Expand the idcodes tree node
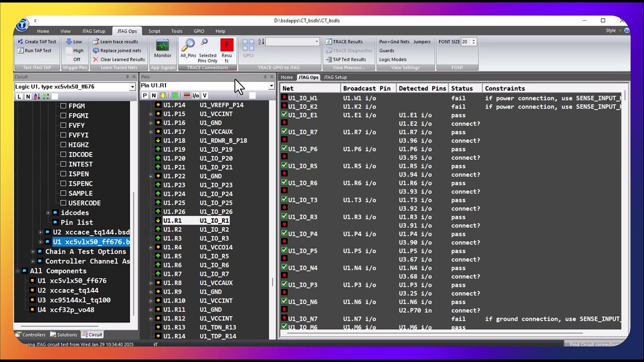644x362 pixels. coord(48,213)
